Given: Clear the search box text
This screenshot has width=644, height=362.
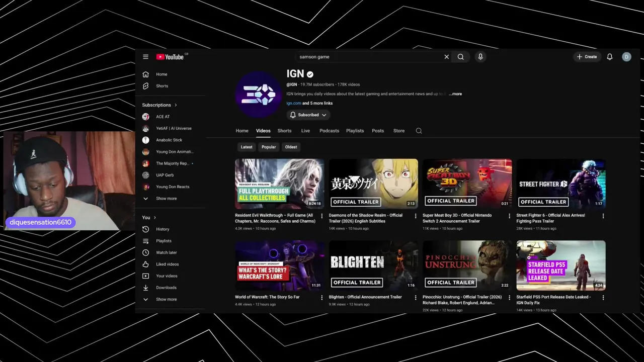Looking at the screenshot, I should click(x=446, y=57).
